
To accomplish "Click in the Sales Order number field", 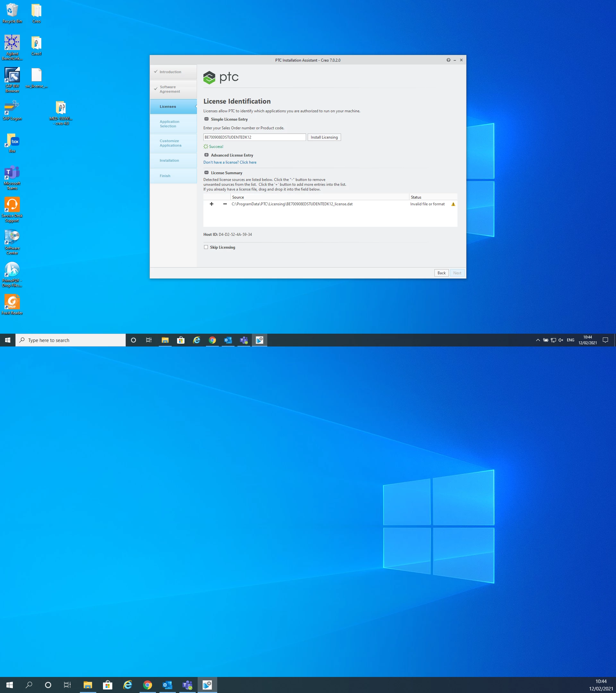I will (x=254, y=137).
